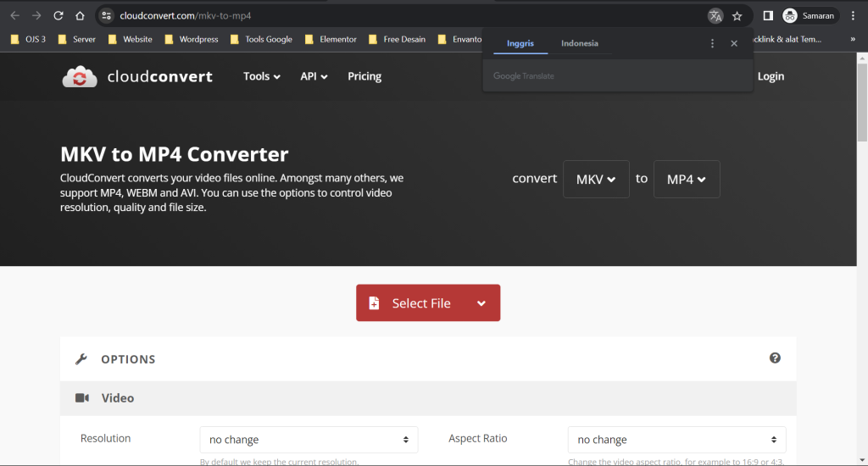This screenshot has width=868, height=466.
Task: Reload the page using the refresh icon
Action: (x=58, y=16)
